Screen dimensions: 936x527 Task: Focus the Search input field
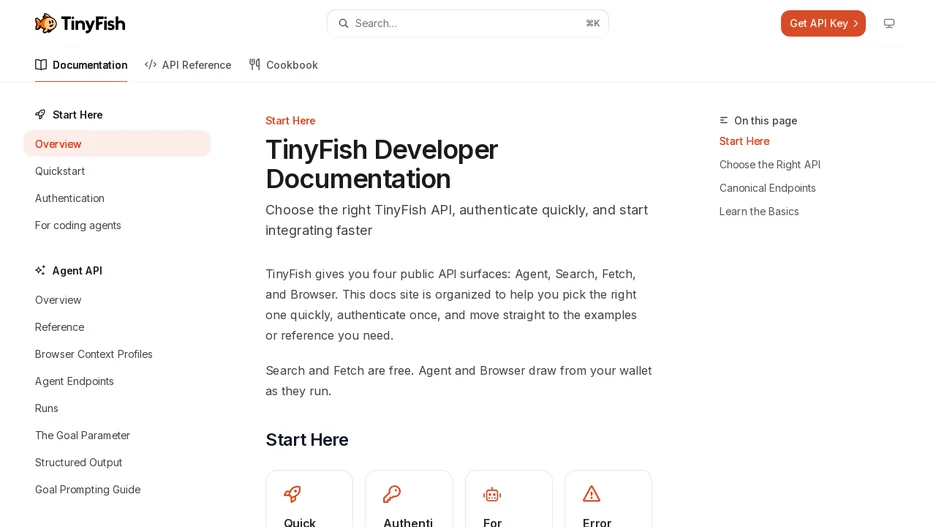coord(468,23)
